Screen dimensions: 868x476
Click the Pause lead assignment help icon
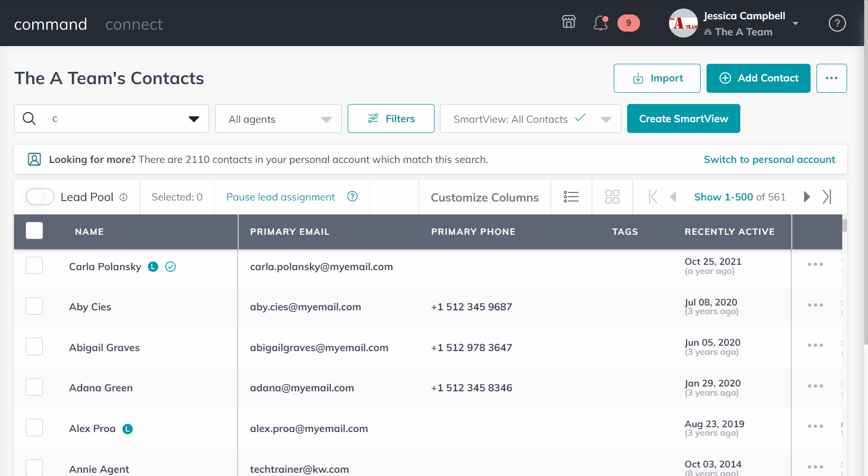tap(352, 196)
